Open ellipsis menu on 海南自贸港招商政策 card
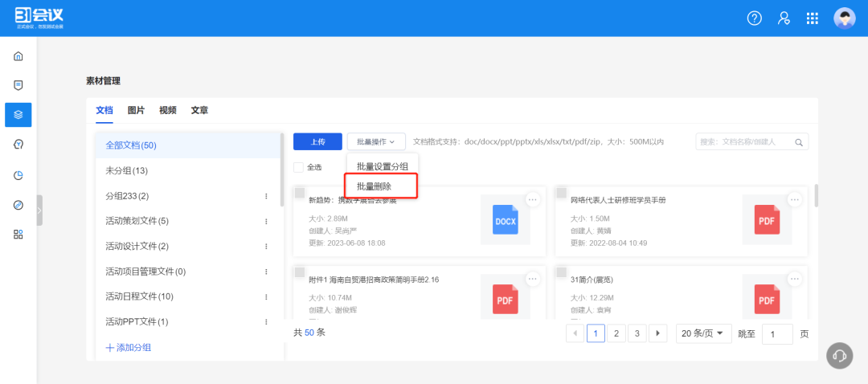 (x=533, y=278)
